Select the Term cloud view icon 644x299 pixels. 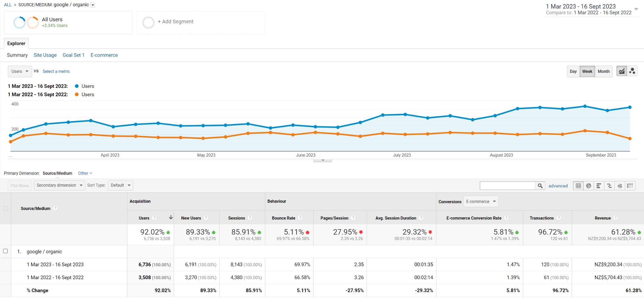(619, 186)
